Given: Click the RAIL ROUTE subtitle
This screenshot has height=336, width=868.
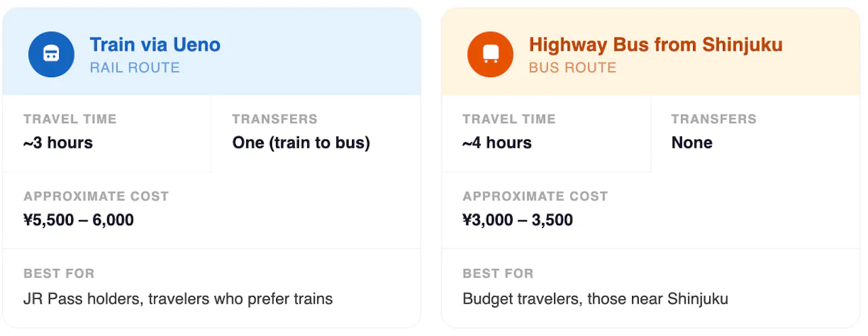Looking at the screenshot, I should tap(134, 68).
